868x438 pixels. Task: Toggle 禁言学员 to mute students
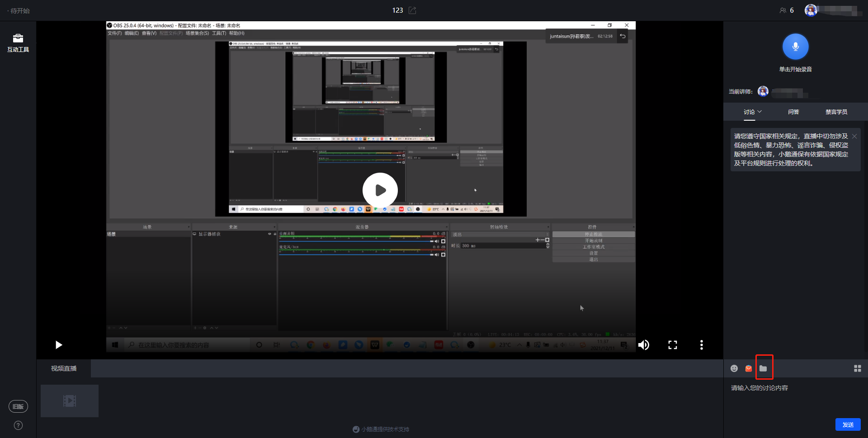[836, 112]
